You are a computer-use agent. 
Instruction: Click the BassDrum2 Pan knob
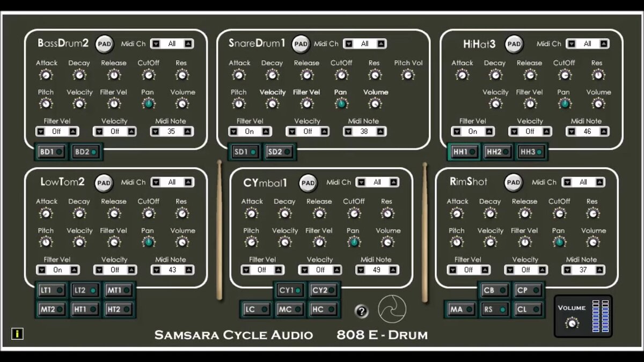[148, 104]
